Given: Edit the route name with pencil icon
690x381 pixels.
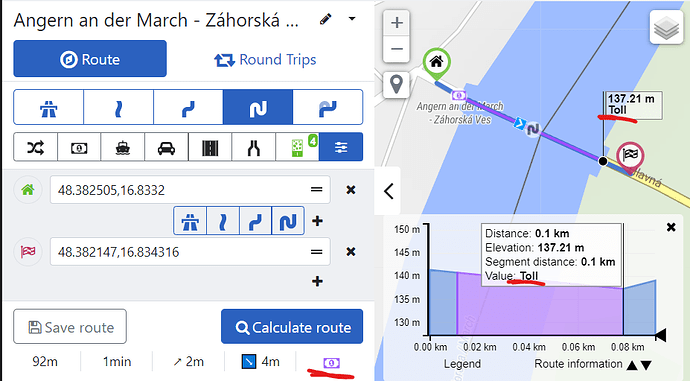Looking at the screenshot, I should point(326,19).
